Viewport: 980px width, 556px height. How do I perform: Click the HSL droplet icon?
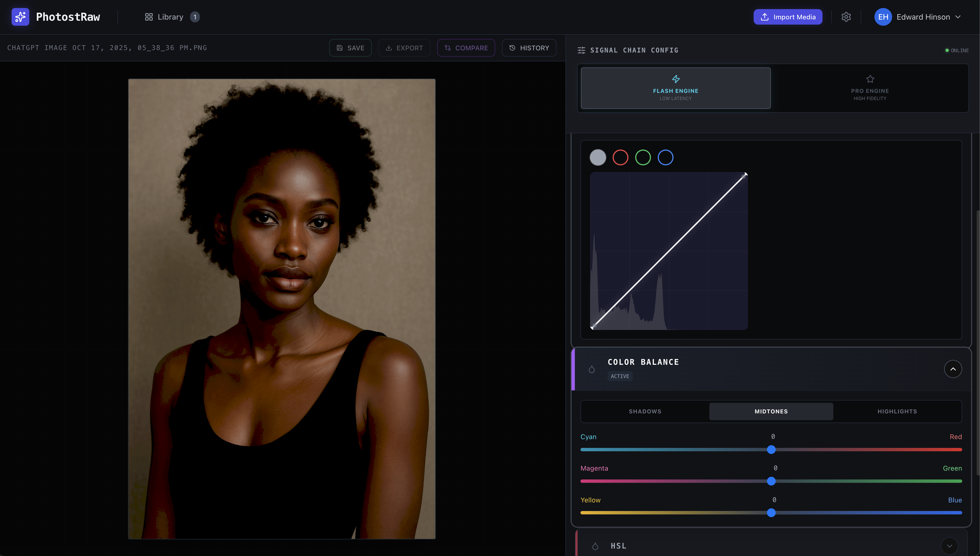click(x=595, y=546)
